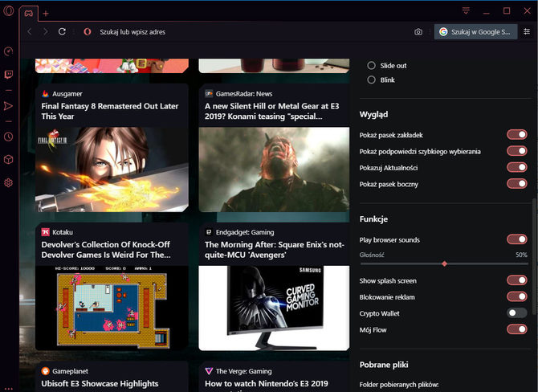Toggle 'Show splash screen' switch
This screenshot has width=538, height=392.
(517, 280)
